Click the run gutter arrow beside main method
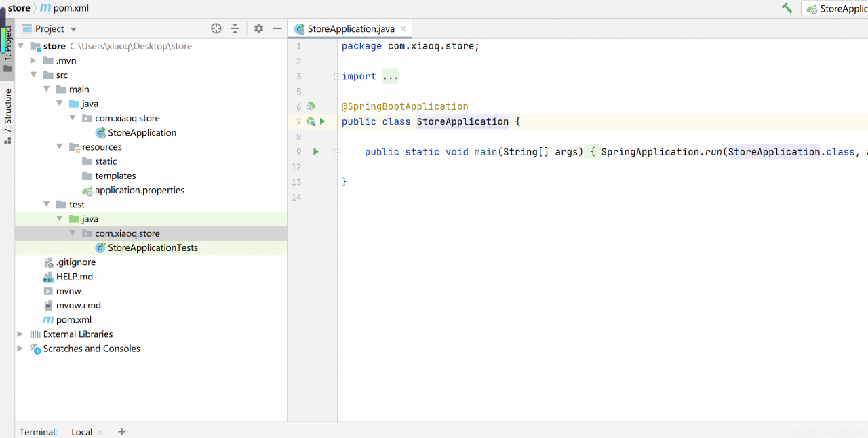 click(315, 152)
